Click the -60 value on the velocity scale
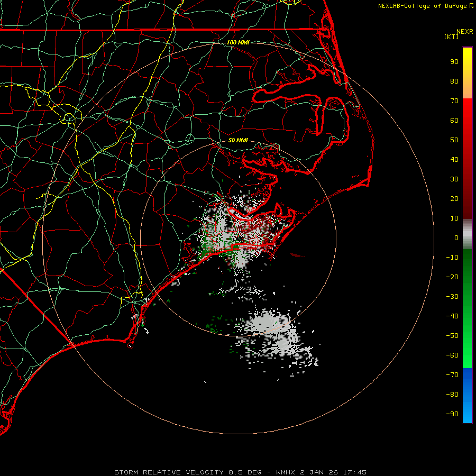The width and height of the screenshot is (476, 476). tap(452, 355)
